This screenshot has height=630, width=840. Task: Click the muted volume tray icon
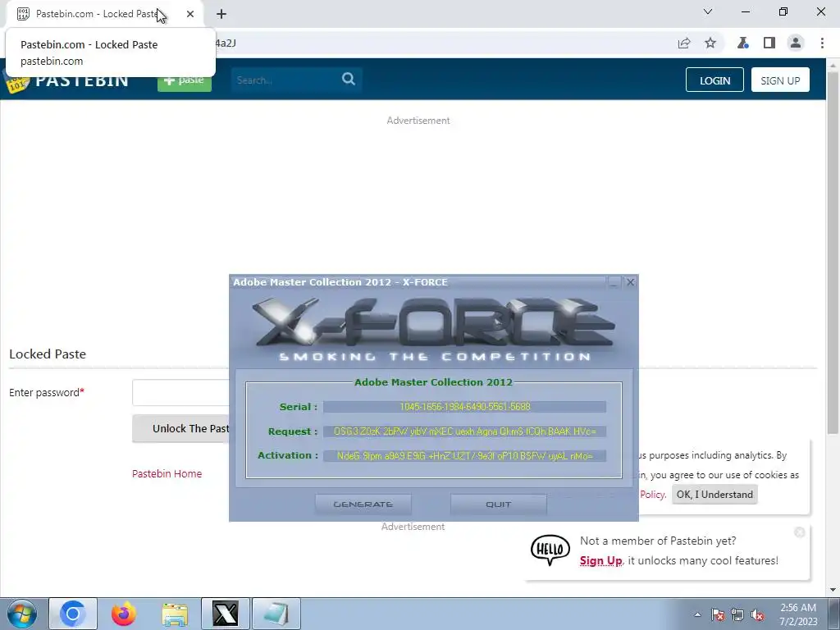[x=757, y=614]
